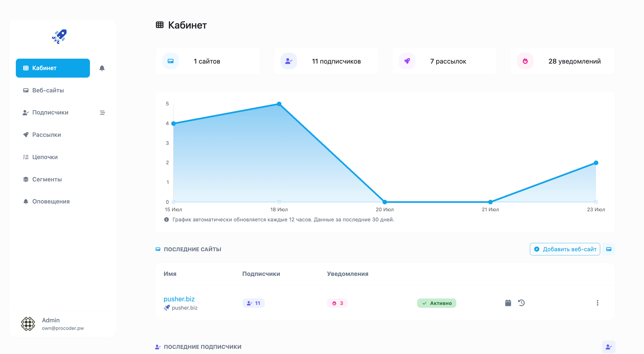644x354 pixels.
Task: Click the rocket logo in sidebar
Action: pos(59,36)
